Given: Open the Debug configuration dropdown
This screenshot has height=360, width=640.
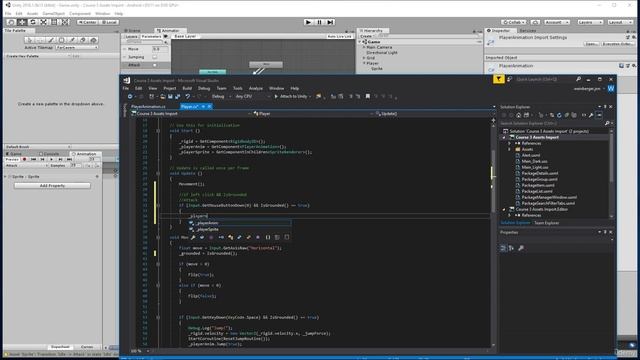Looking at the screenshot, I should pos(221,96).
